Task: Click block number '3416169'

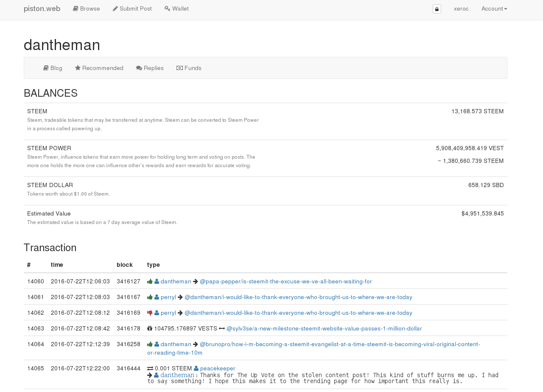Action: (x=129, y=313)
